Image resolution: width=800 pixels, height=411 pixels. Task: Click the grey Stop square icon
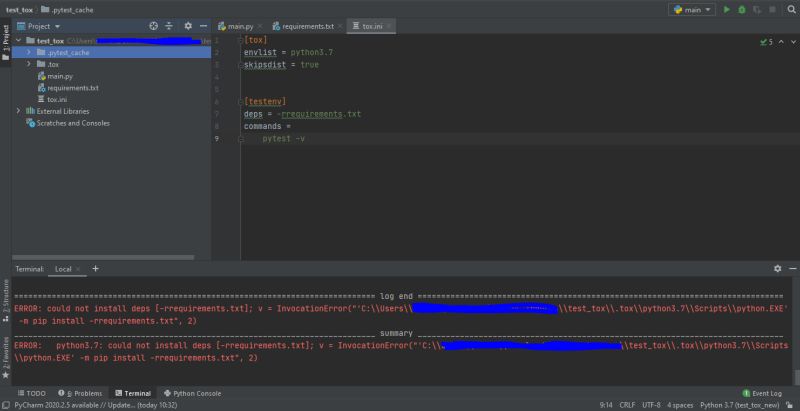point(772,10)
